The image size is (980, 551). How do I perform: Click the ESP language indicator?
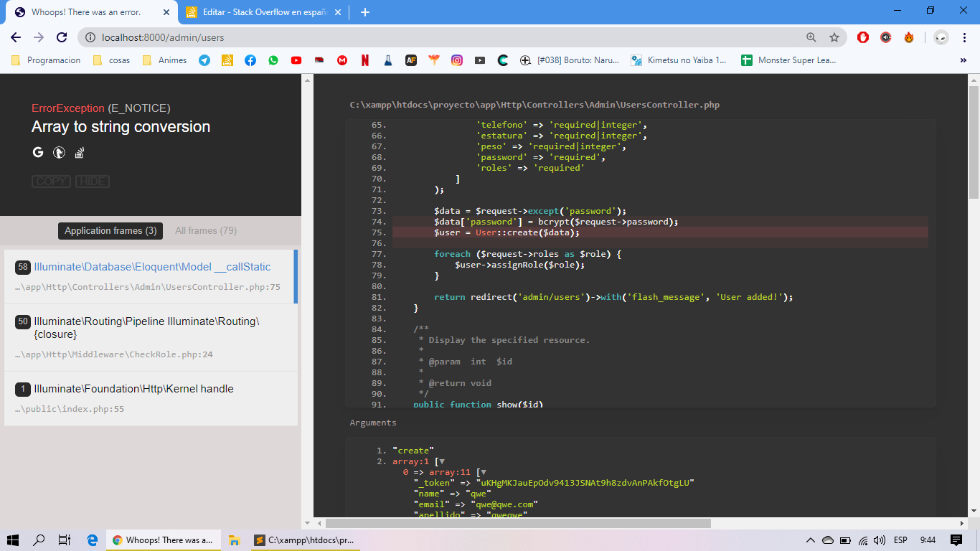coord(900,540)
